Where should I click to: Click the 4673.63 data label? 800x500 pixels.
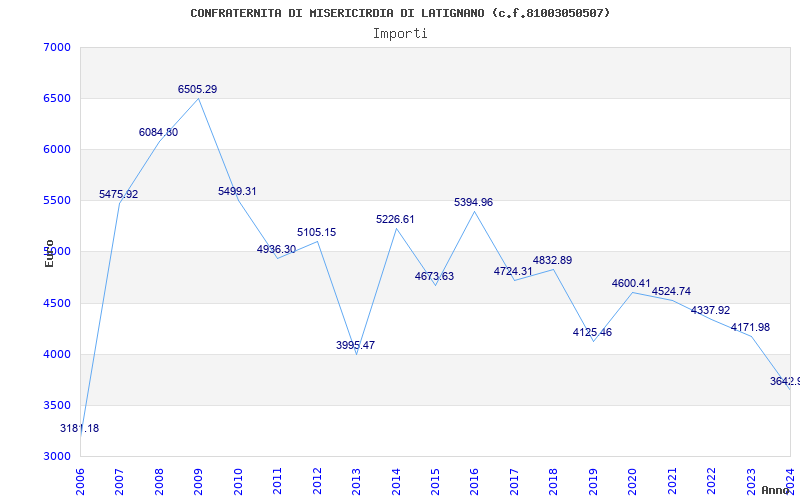click(x=434, y=277)
